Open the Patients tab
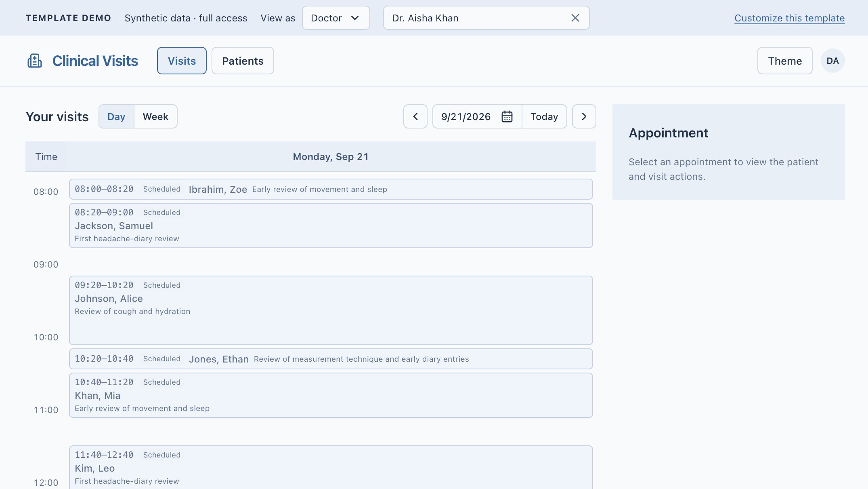The height and width of the screenshot is (489, 868). tap(243, 61)
